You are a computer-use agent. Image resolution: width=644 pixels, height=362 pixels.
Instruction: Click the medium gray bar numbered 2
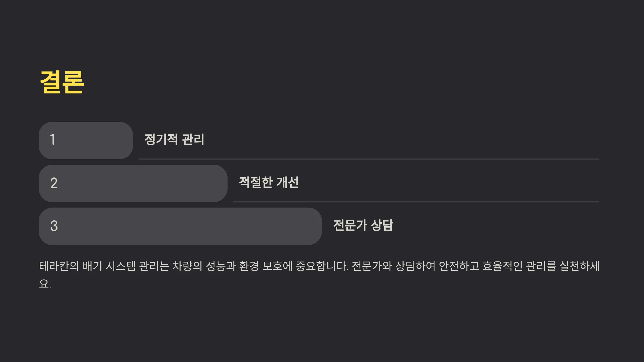(133, 183)
